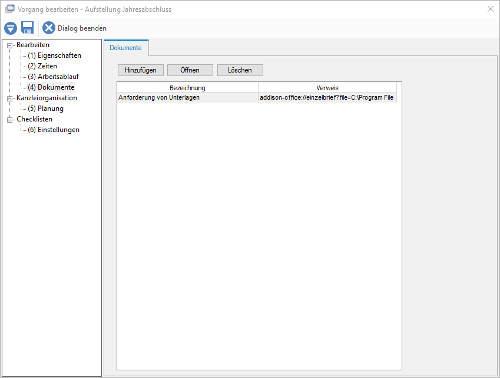The width and height of the screenshot is (500, 378).
Task: Click the Dialog beenden label
Action: pyautogui.click(x=82, y=28)
